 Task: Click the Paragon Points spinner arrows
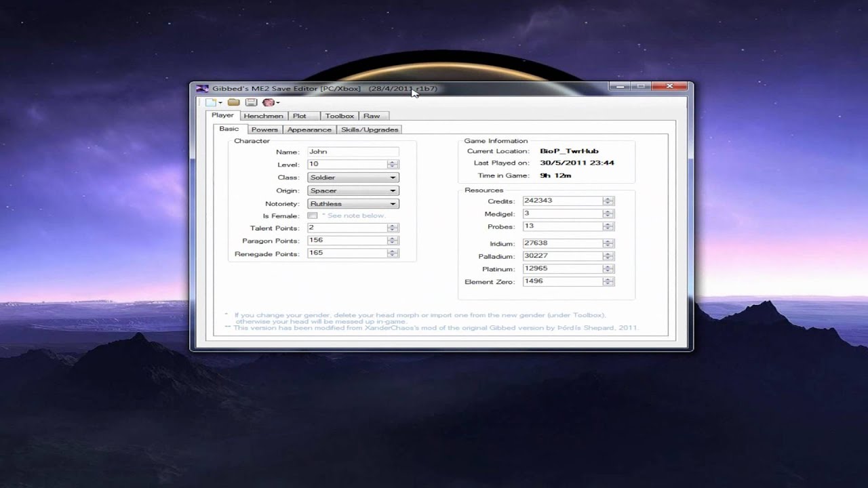pyautogui.click(x=393, y=240)
